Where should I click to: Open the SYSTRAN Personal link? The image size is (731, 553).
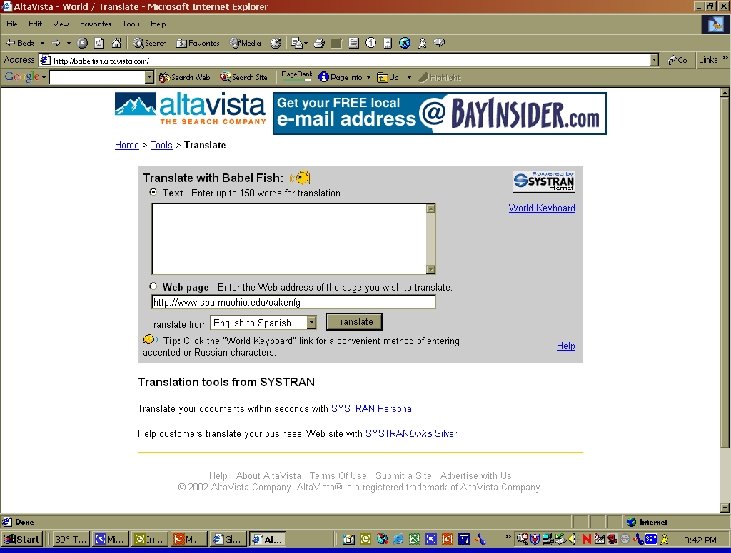tap(371, 409)
